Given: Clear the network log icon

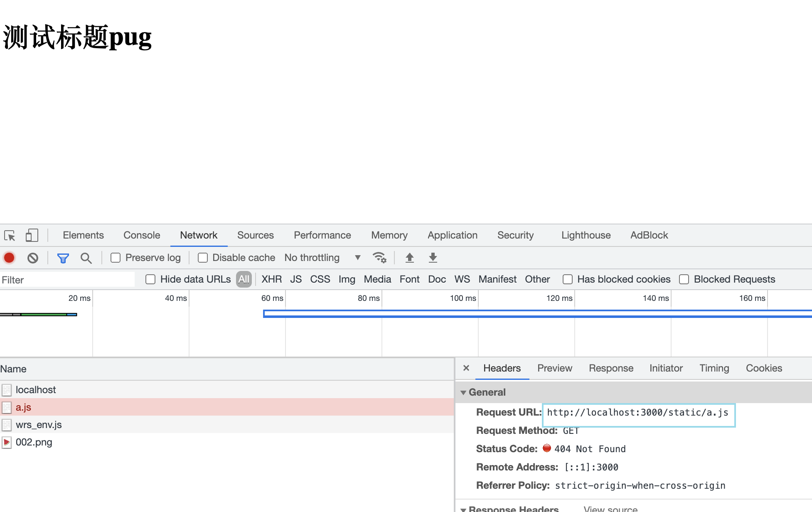Looking at the screenshot, I should coord(33,258).
